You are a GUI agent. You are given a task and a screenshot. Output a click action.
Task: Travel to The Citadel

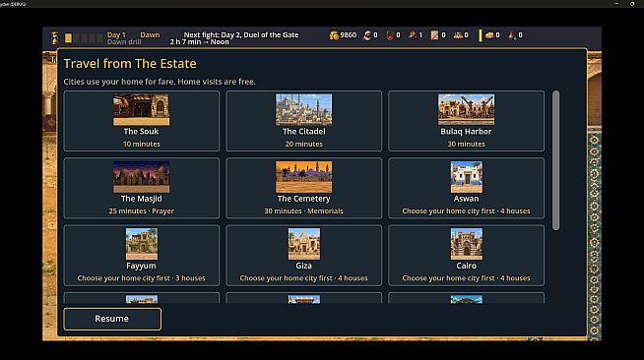pos(303,121)
